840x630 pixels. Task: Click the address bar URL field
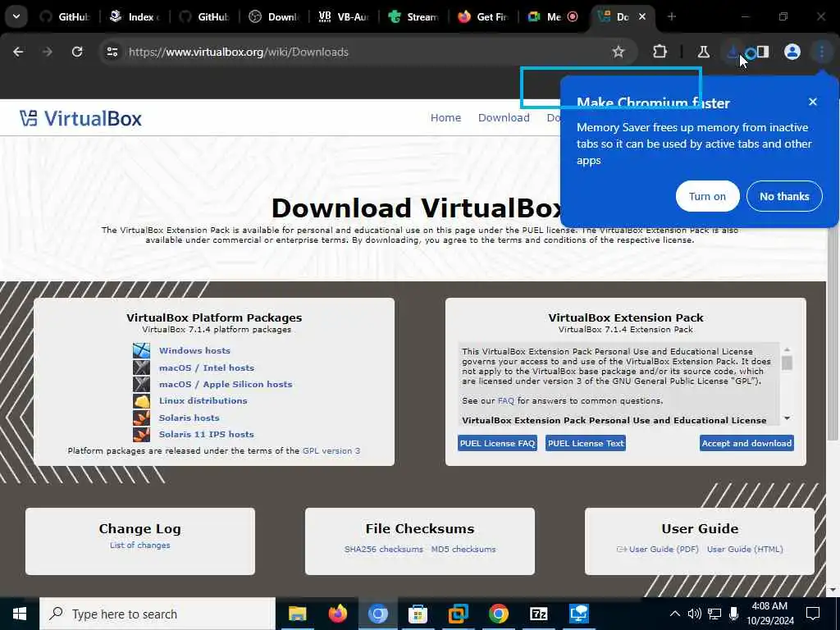click(x=364, y=52)
